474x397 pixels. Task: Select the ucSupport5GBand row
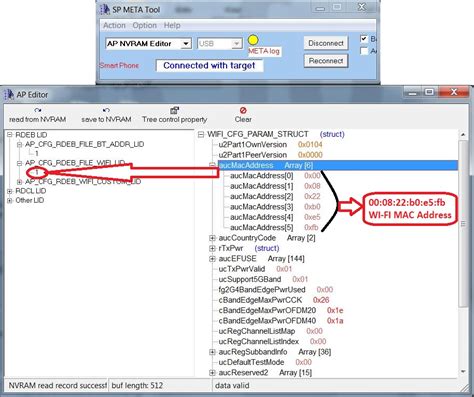[x=263, y=279]
